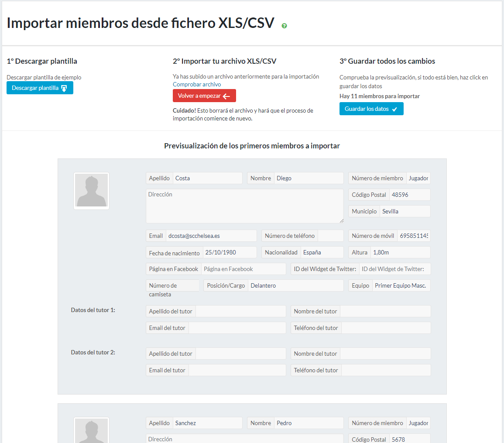Select the Municipio field showing Sevilla
Image resolution: width=504 pixels, height=443 pixels.
click(405, 211)
